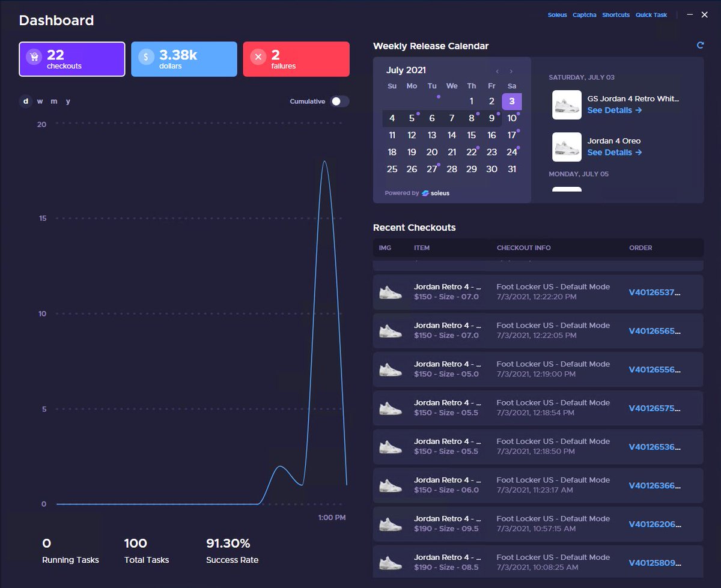The width and height of the screenshot is (721, 588).
Task: Select July 10 in the calendar
Action: click(512, 118)
